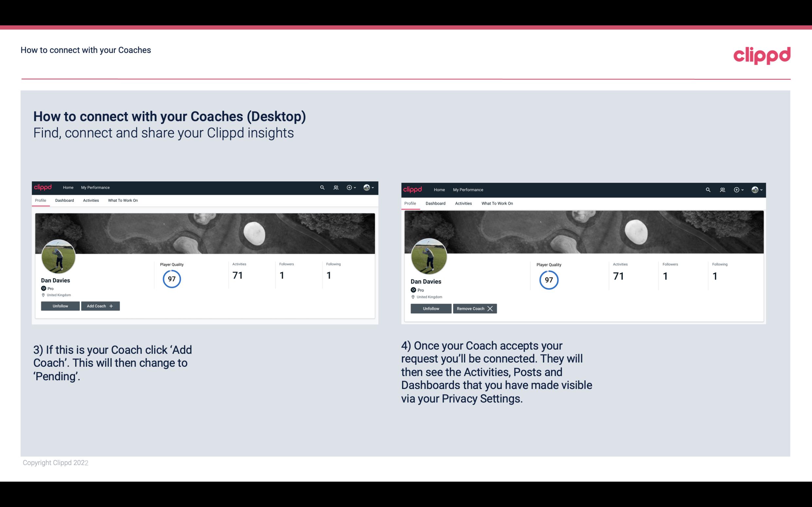The height and width of the screenshot is (507, 812).
Task: Toggle the Pro badge on Dan Davies profile
Action: pos(43,288)
